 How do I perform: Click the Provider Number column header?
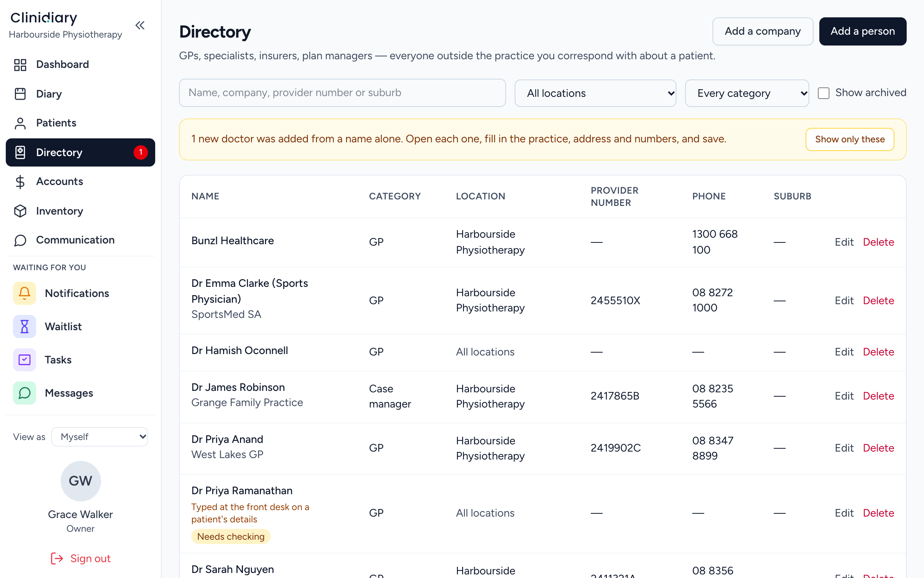coord(614,197)
